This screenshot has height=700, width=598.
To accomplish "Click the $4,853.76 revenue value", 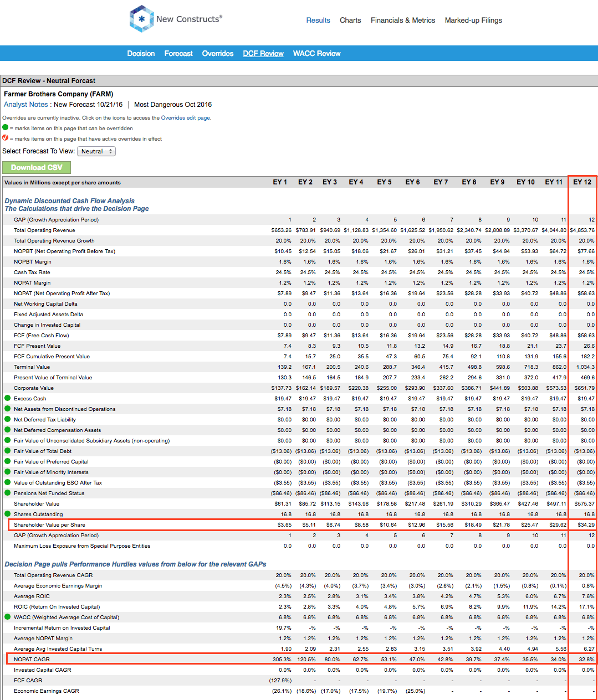I will pyautogui.click(x=582, y=230).
